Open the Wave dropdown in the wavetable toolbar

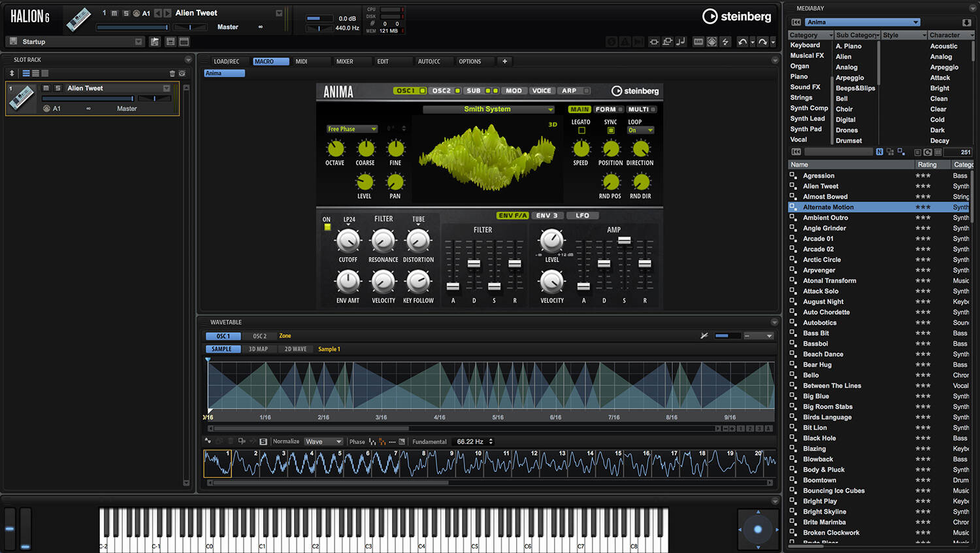point(323,441)
